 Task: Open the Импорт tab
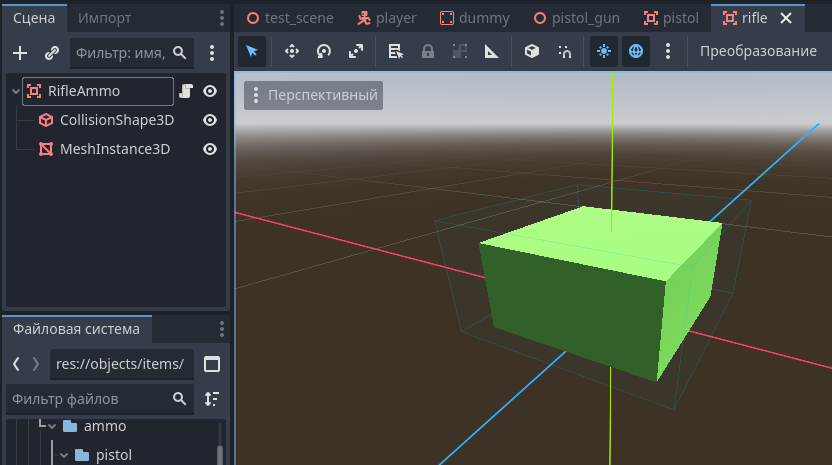point(104,18)
